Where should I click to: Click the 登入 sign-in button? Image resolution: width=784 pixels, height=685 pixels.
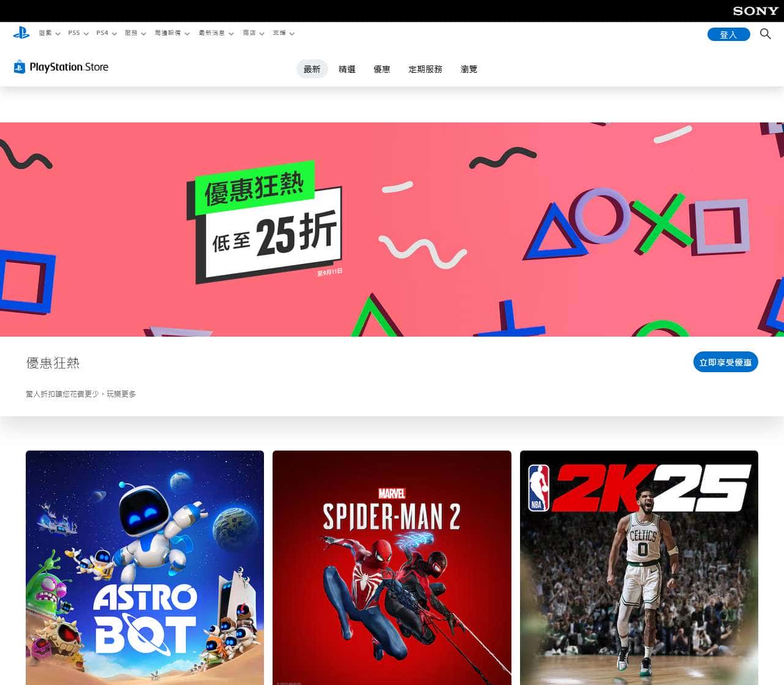pyautogui.click(x=728, y=34)
